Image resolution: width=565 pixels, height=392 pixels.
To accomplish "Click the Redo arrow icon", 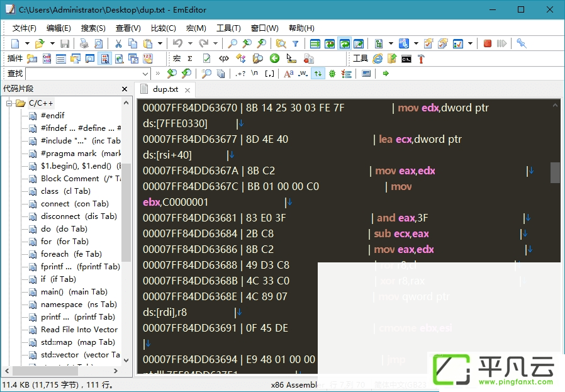I will pos(203,43).
